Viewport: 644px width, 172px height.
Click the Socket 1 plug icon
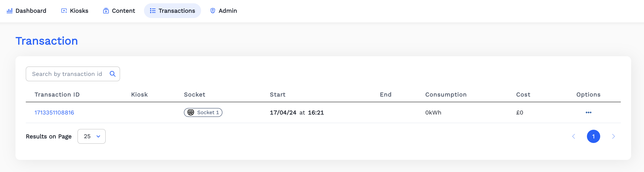tap(191, 112)
